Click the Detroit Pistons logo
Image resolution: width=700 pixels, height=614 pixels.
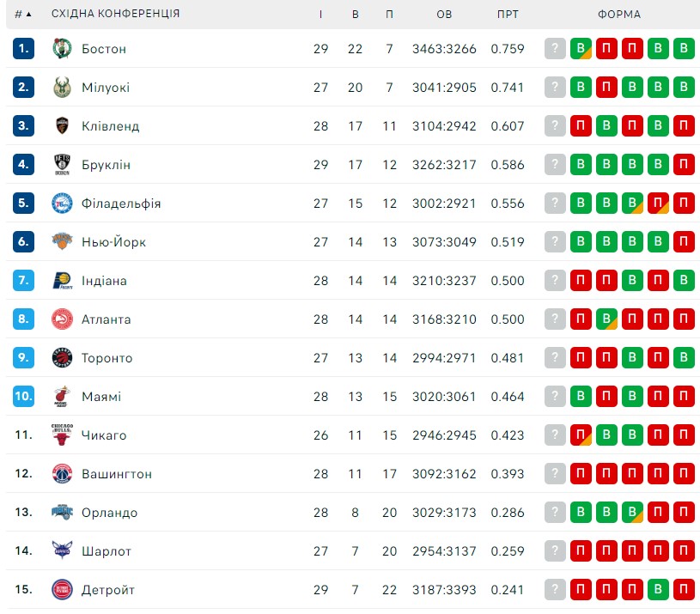click(62, 589)
